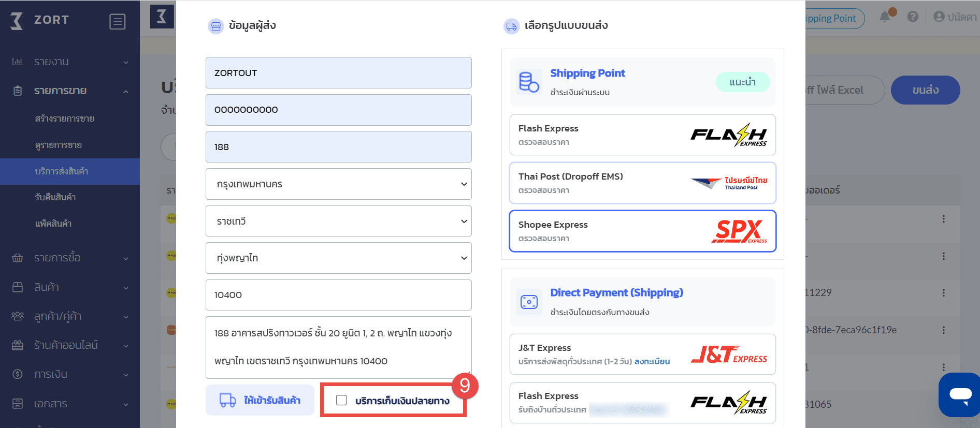Click the documents icon in sidebar
Viewport: 980px width, 428px height.
coord(18,403)
